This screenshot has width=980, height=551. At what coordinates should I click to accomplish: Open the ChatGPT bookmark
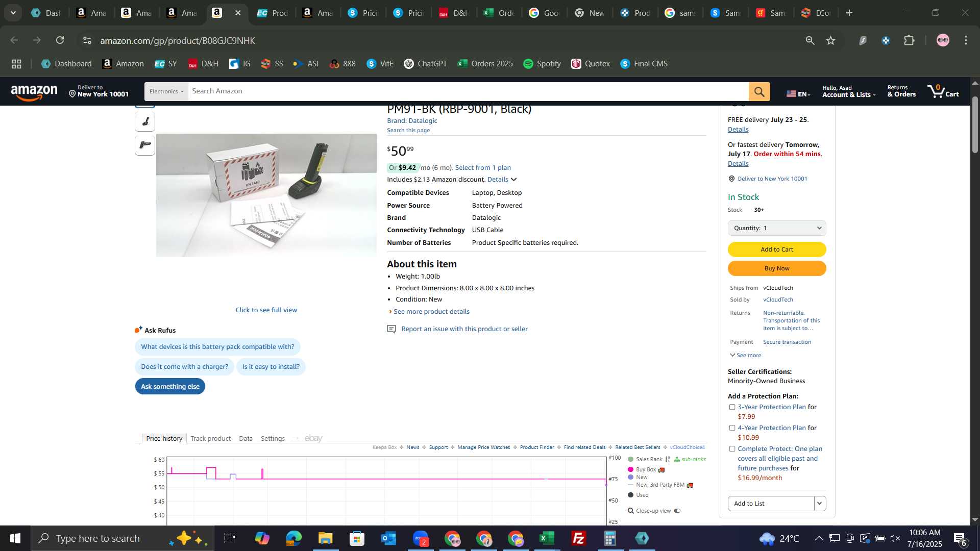tap(425, 64)
